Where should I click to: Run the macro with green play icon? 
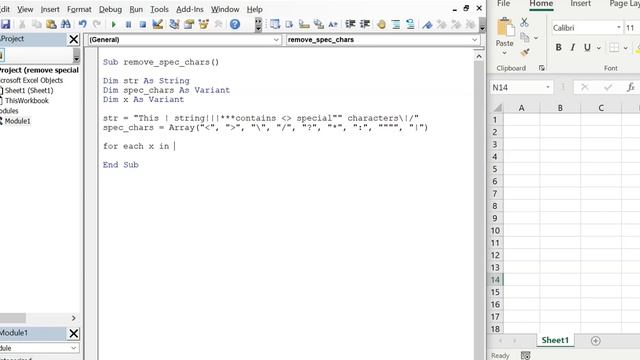point(113,24)
